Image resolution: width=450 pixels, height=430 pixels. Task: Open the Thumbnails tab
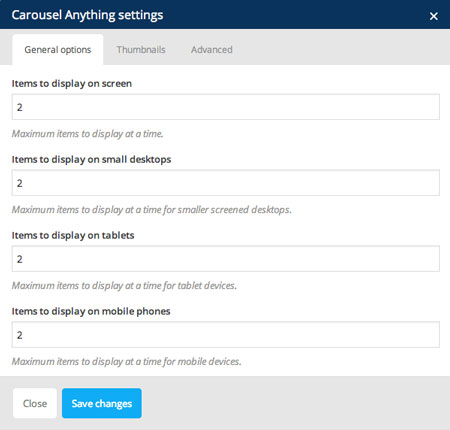141,50
